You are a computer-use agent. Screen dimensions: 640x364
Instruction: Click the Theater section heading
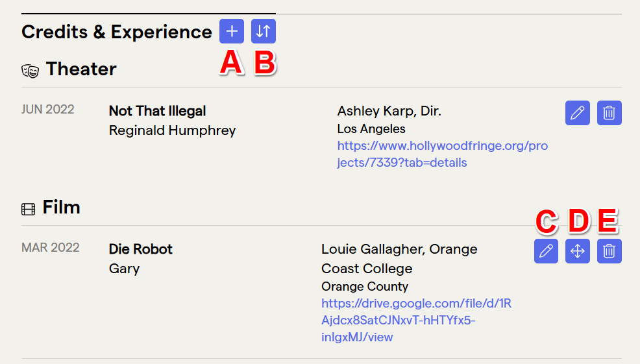coord(81,69)
